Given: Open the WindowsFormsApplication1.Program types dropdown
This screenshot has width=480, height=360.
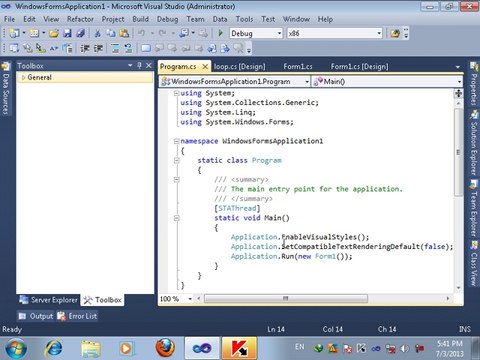Looking at the screenshot, I should click(307, 82).
